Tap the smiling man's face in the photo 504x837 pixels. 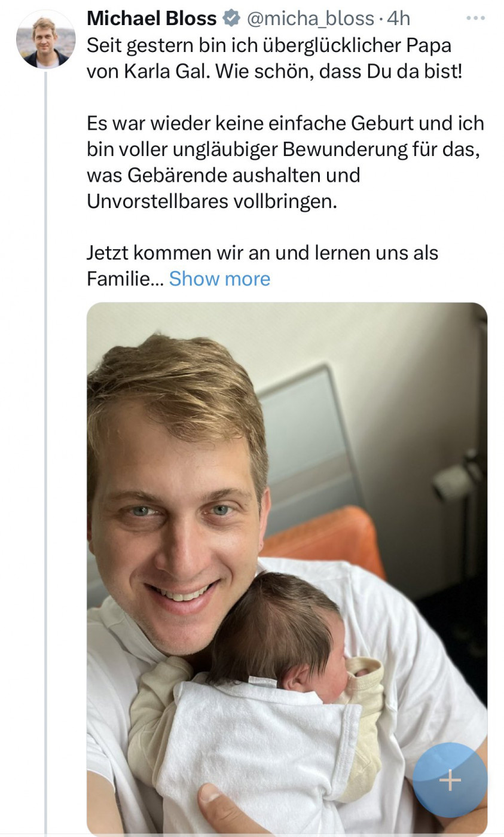[x=179, y=526]
